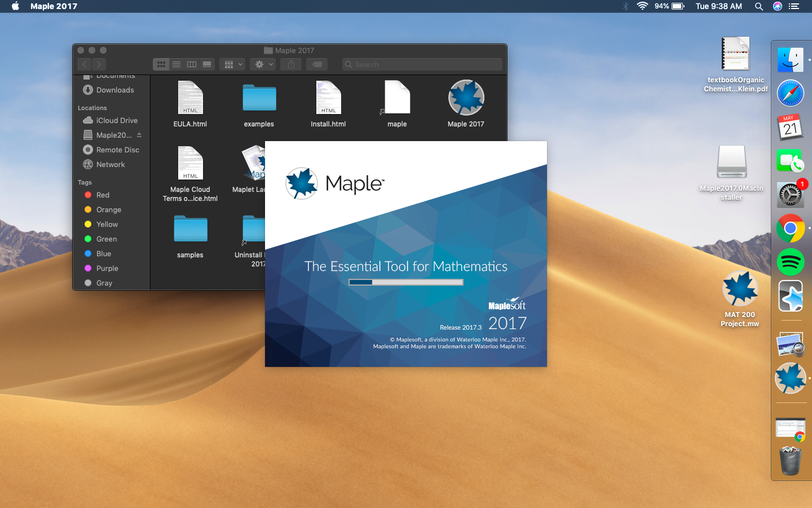The image size is (812, 508).
Task: Click the blue star app in the Dock
Action: pos(791,296)
